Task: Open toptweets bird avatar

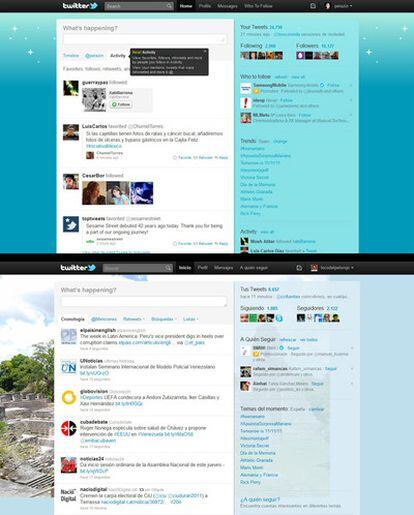Action: click(x=71, y=224)
